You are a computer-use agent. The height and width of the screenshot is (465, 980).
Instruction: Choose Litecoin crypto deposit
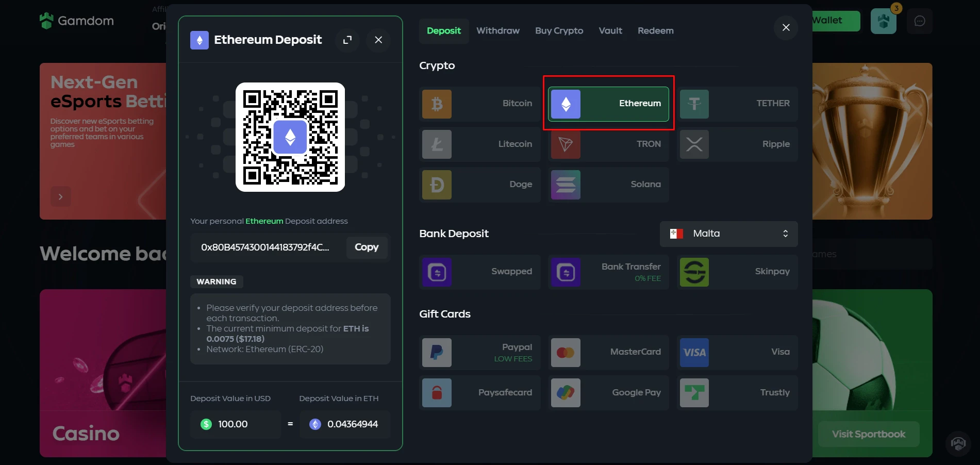tap(480, 144)
